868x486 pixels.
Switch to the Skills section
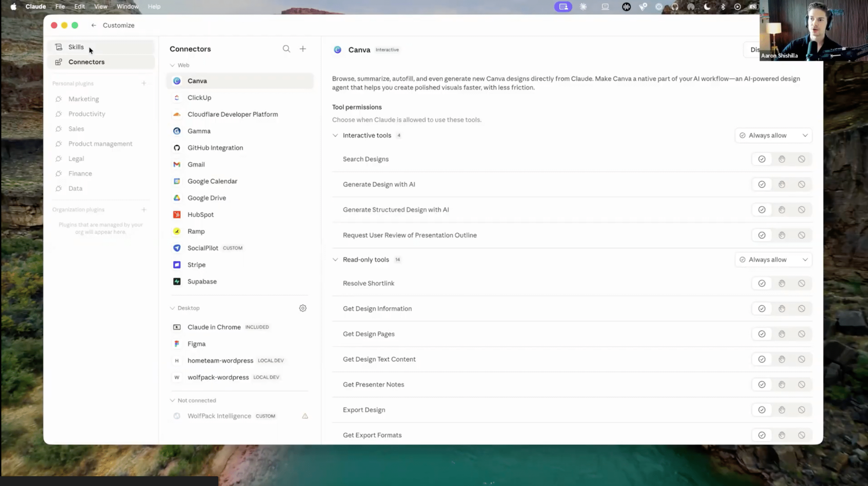point(101,47)
